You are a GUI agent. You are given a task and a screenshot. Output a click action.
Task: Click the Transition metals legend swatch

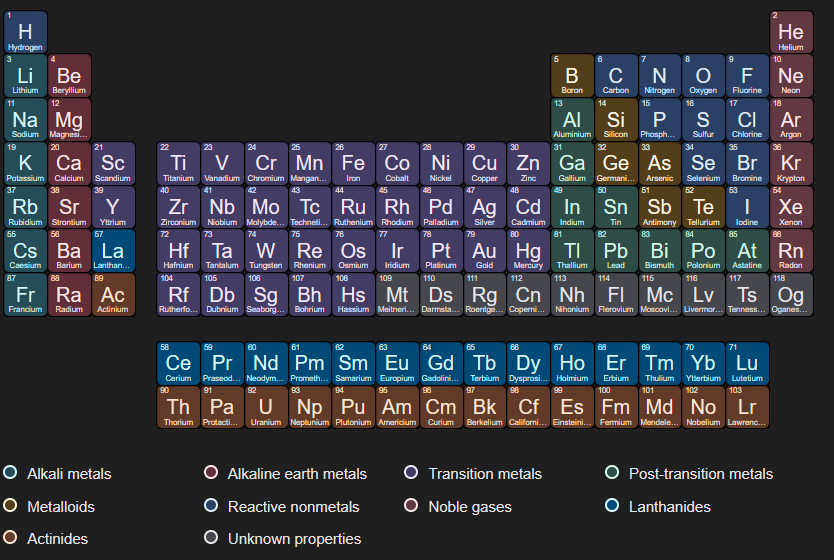[411, 472]
